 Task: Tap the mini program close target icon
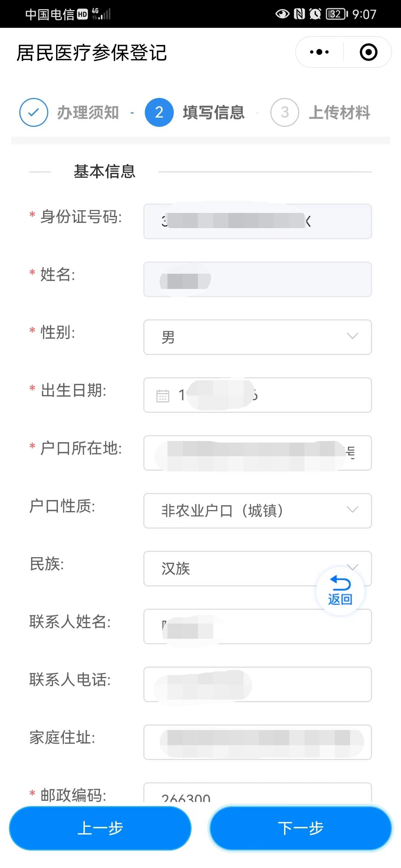coord(368,52)
